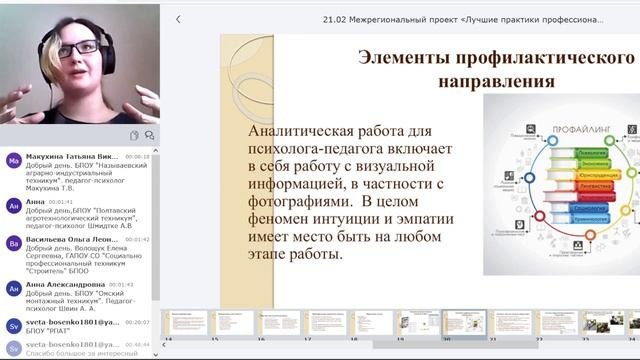Click the message 'Спасибо большое за интересный'
640x360 pixels.
(x=82, y=353)
